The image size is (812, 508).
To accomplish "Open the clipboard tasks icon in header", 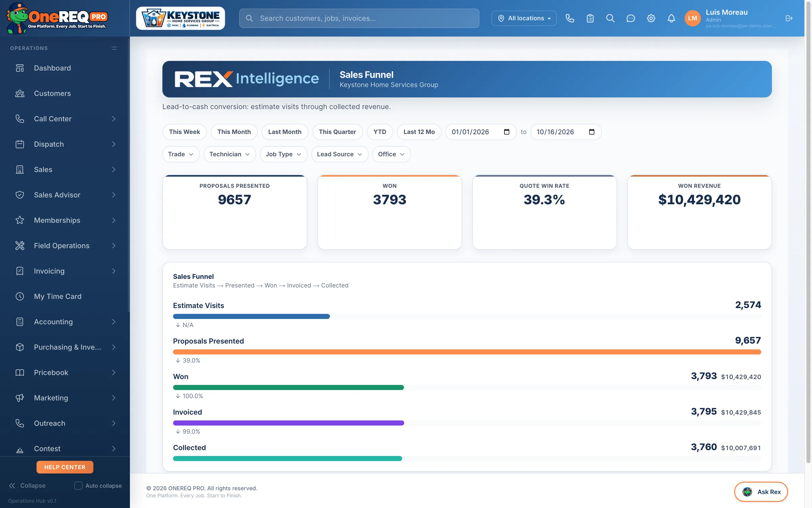I will (x=590, y=18).
